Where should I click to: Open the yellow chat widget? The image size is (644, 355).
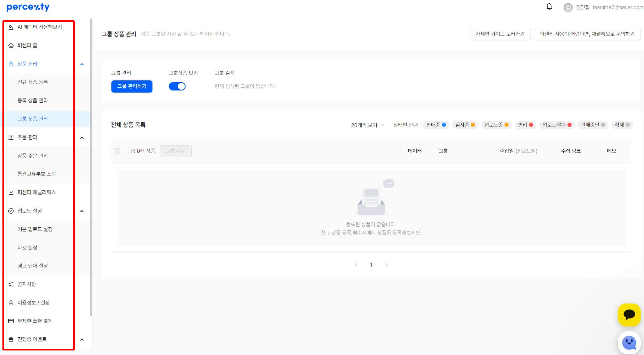pyautogui.click(x=629, y=315)
